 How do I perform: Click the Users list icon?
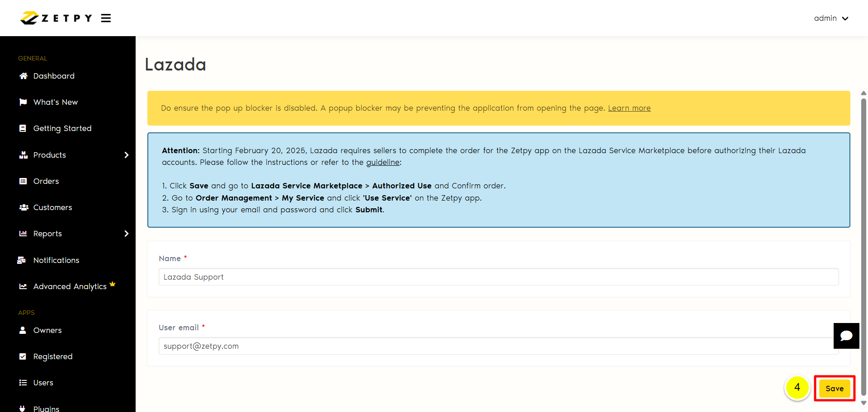click(x=23, y=383)
